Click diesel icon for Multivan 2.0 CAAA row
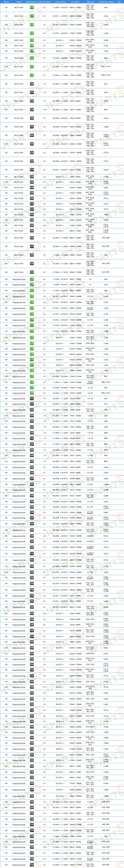This screenshot has width=124, height=868. (32, 118)
